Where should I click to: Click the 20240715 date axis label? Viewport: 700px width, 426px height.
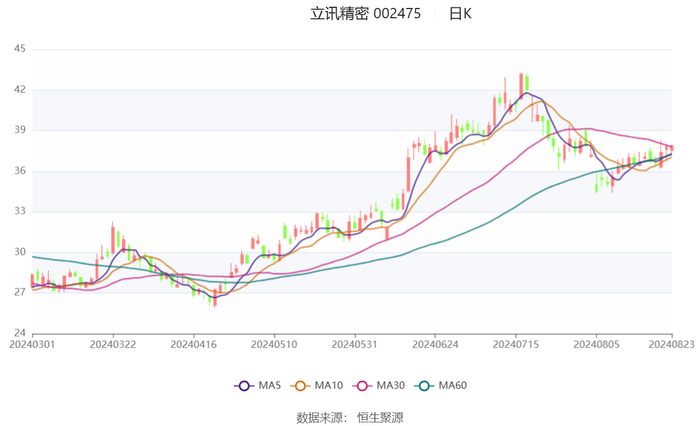pyautogui.click(x=516, y=345)
